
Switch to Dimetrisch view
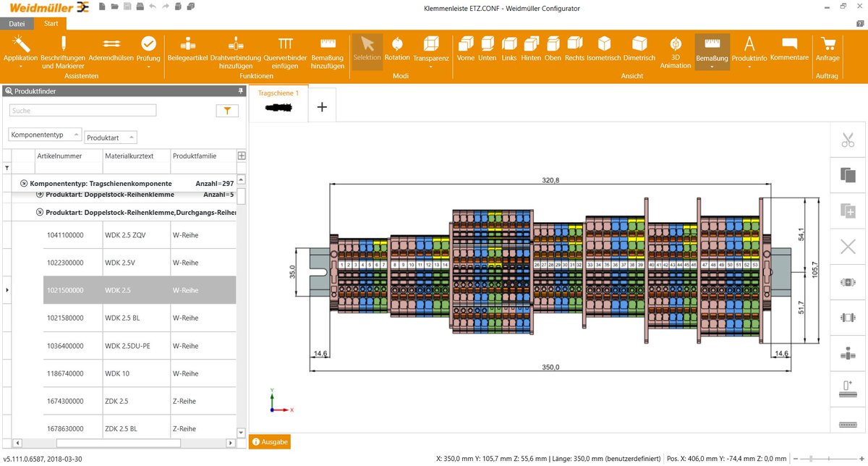point(639,48)
